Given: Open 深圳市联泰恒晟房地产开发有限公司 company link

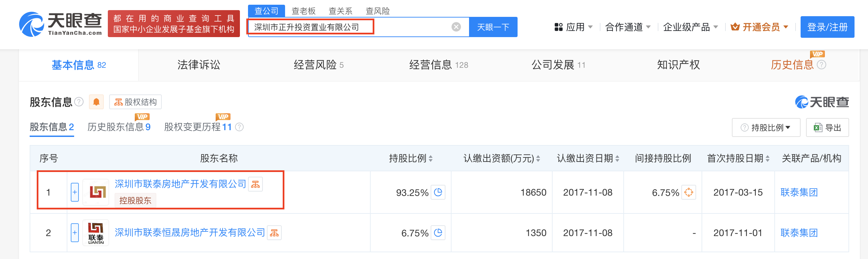Looking at the screenshot, I should pyautogui.click(x=190, y=233).
